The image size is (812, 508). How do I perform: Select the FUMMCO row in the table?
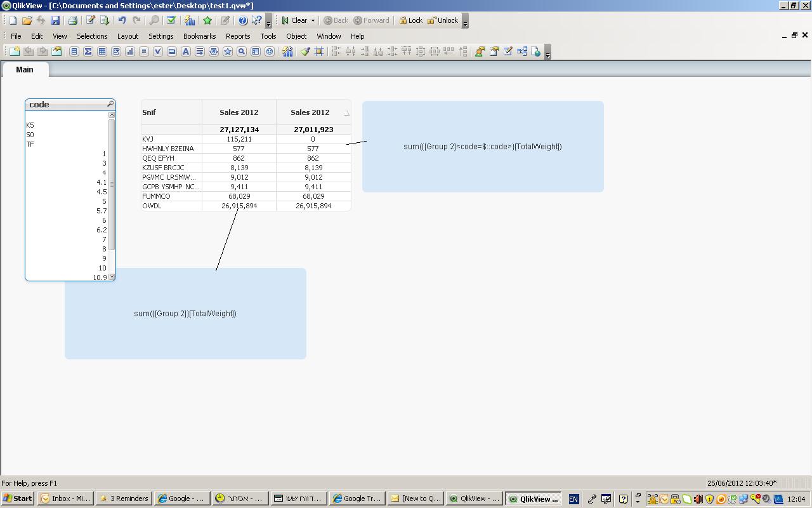point(171,196)
